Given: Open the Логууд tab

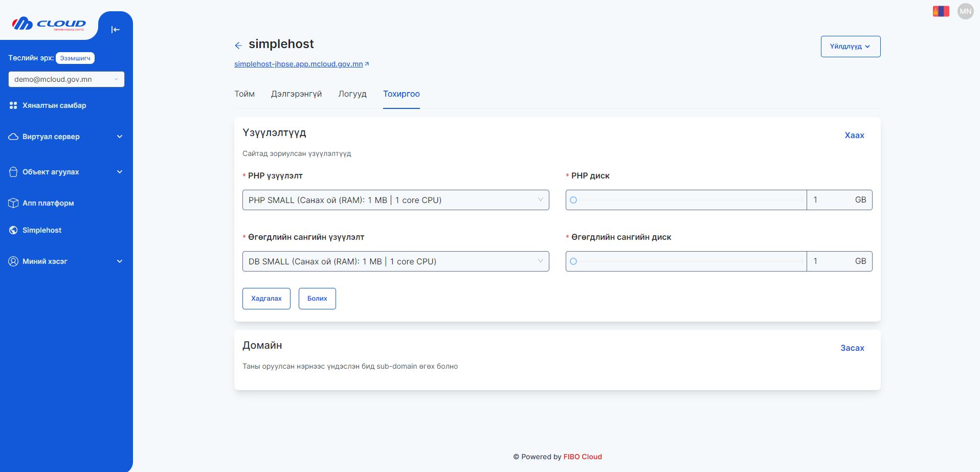Looking at the screenshot, I should pos(352,94).
